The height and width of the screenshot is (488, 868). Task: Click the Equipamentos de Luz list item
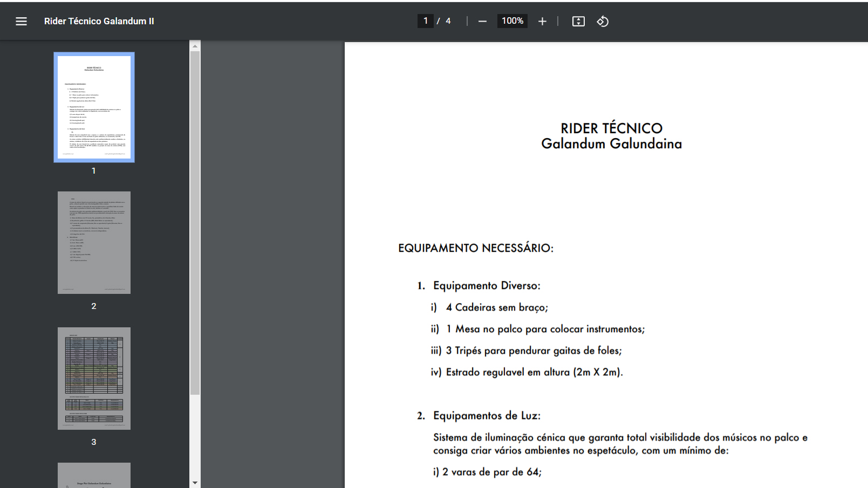pos(486,416)
